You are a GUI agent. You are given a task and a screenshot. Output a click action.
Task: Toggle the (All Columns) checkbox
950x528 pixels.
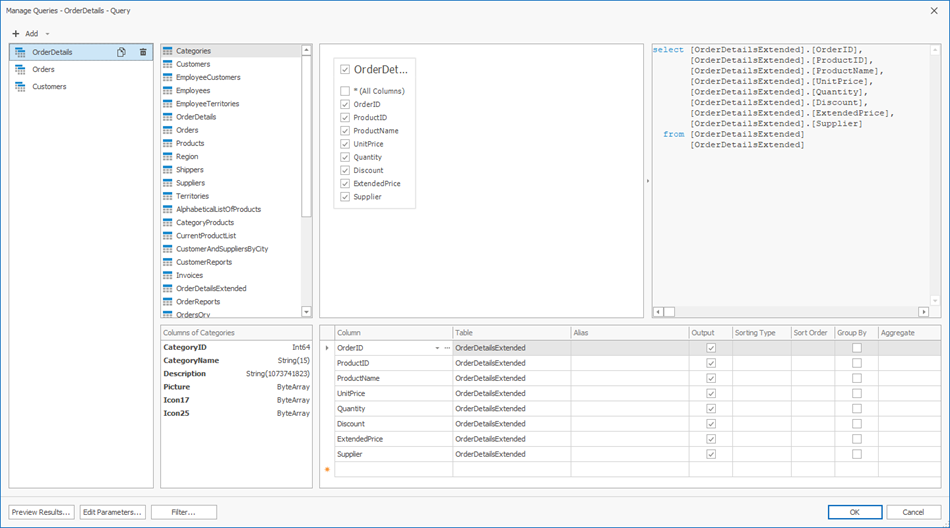(x=345, y=91)
